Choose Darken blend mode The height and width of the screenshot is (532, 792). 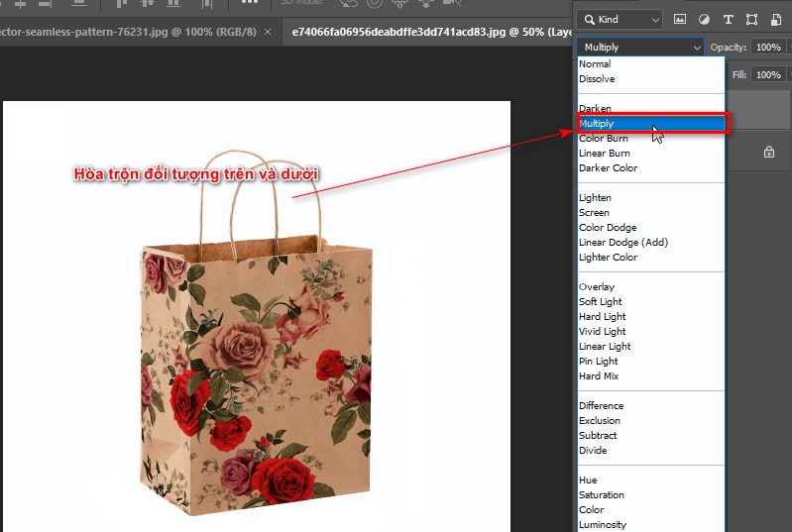coord(651,109)
